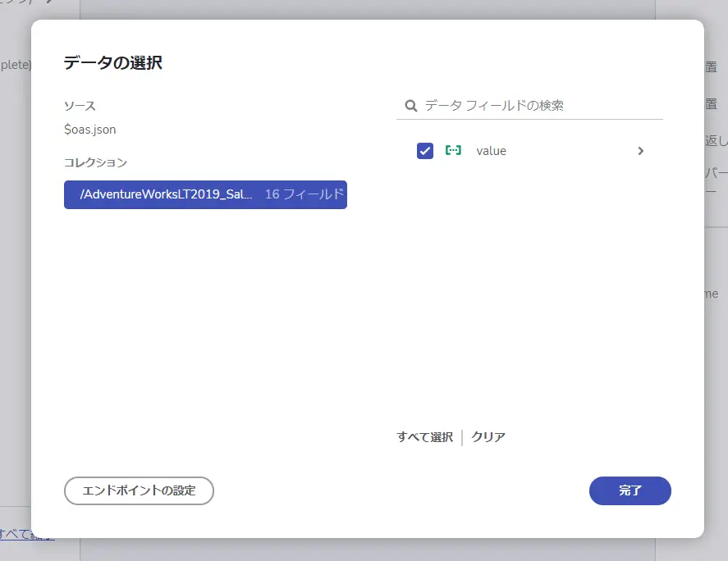This screenshot has height=561, width=728.
Task: Click the ソース section label
Action: click(80, 106)
